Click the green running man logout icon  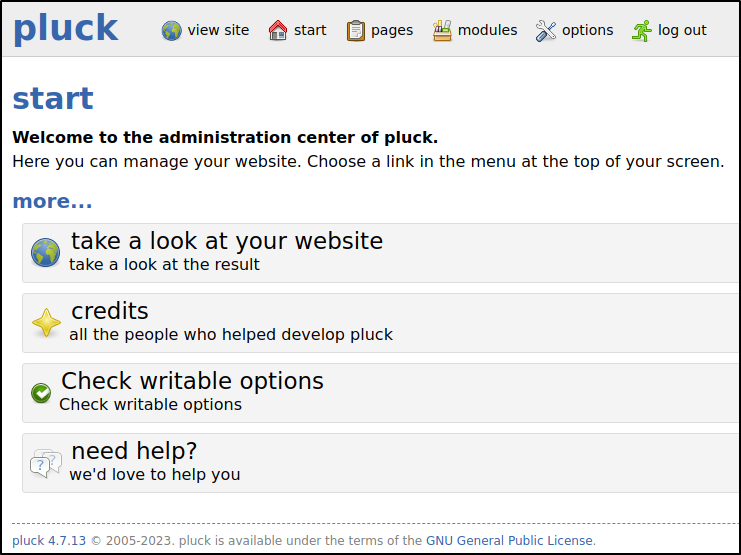(642, 31)
